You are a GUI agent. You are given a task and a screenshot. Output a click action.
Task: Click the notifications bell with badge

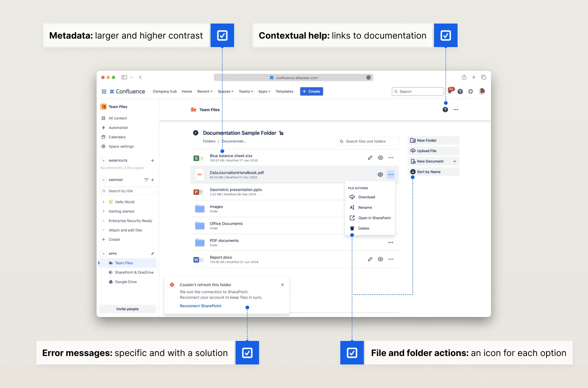tap(450, 91)
